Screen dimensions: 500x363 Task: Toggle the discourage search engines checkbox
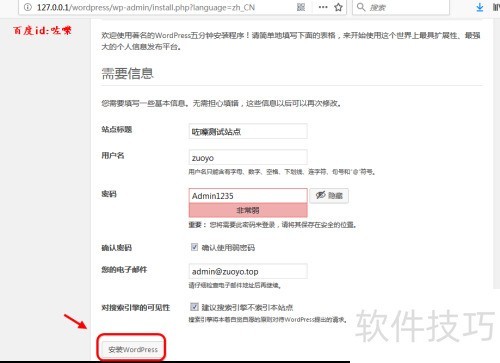pos(194,307)
